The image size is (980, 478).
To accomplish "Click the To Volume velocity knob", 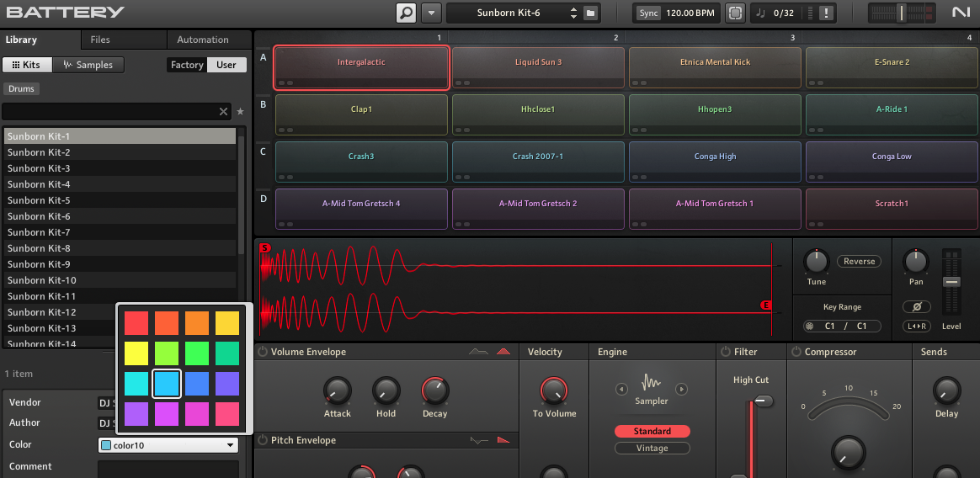I will [x=554, y=391].
